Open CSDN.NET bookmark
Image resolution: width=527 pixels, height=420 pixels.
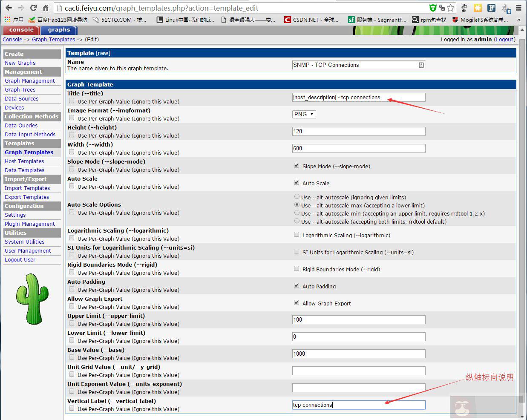click(x=311, y=20)
